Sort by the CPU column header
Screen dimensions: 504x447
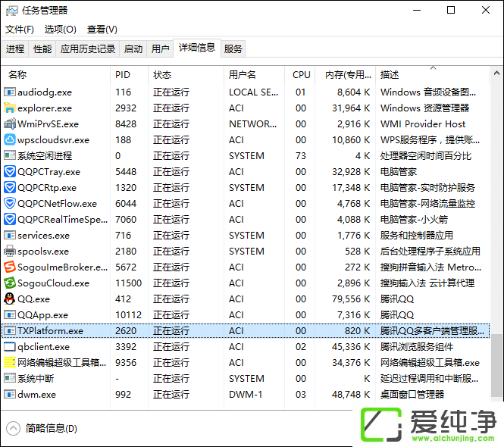(x=301, y=75)
